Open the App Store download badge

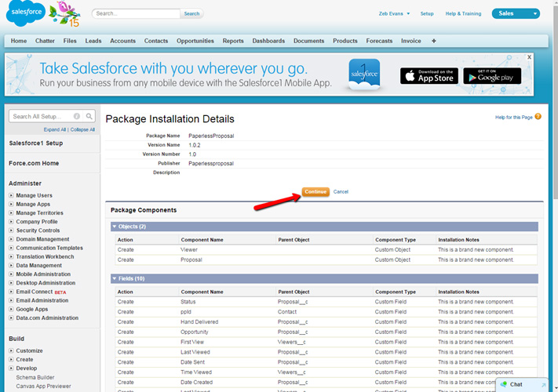pyautogui.click(x=429, y=76)
